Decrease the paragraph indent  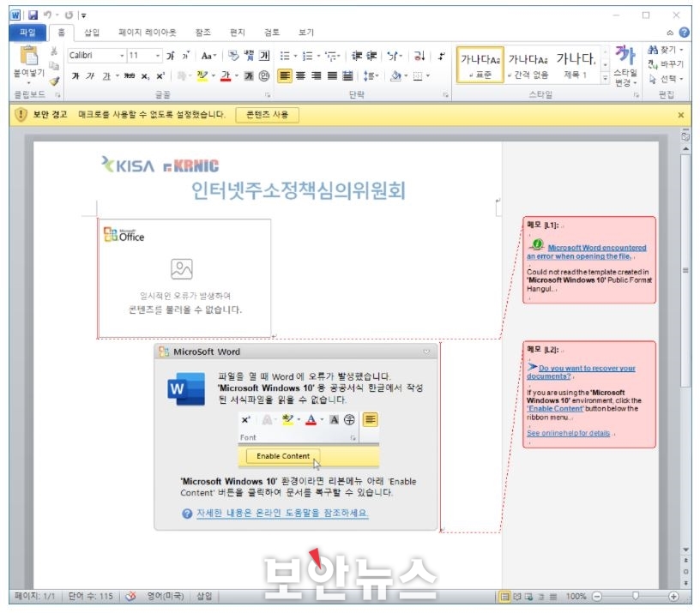pos(356,56)
